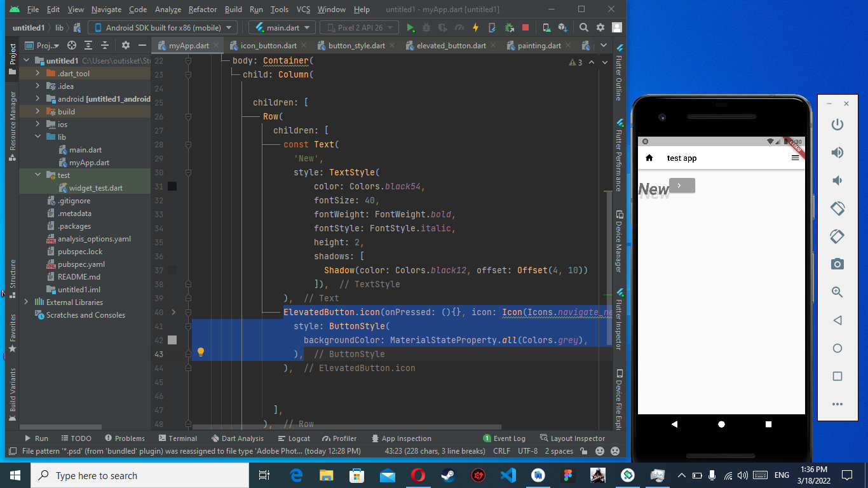This screenshot has height=488, width=868.
Task: Click the emulator Overview square button
Action: coord(837,376)
